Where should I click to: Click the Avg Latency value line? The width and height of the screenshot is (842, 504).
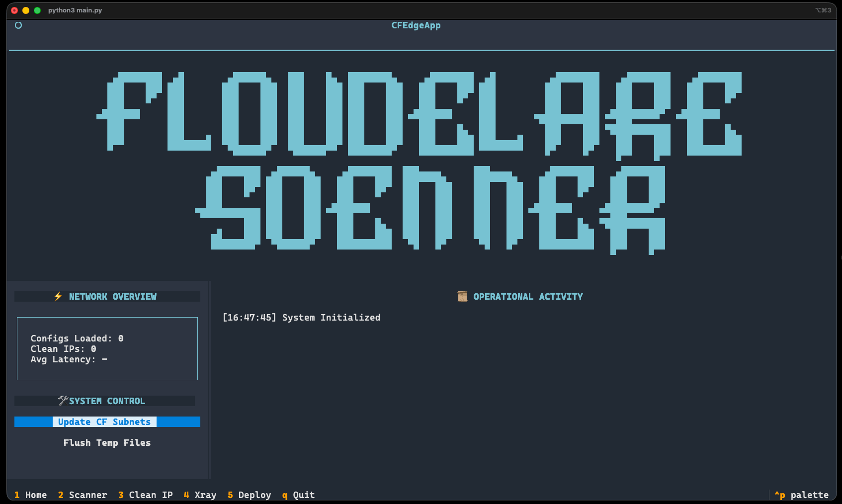click(69, 359)
